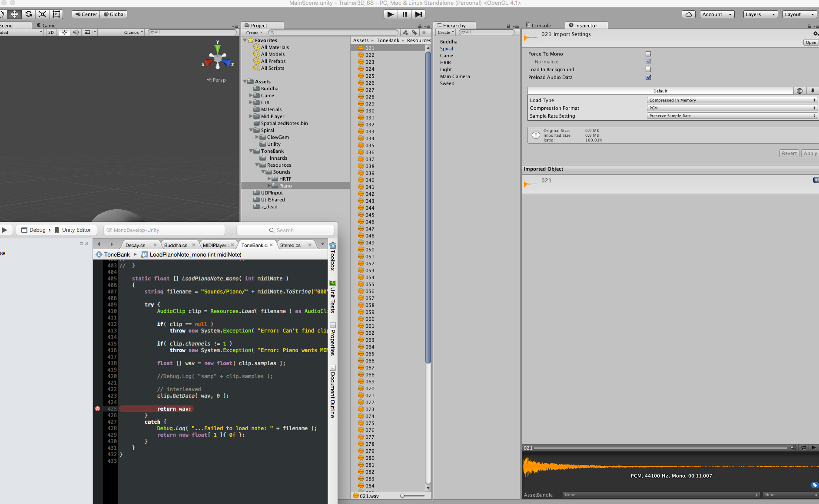Expand the HRTF folder

point(269,179)
